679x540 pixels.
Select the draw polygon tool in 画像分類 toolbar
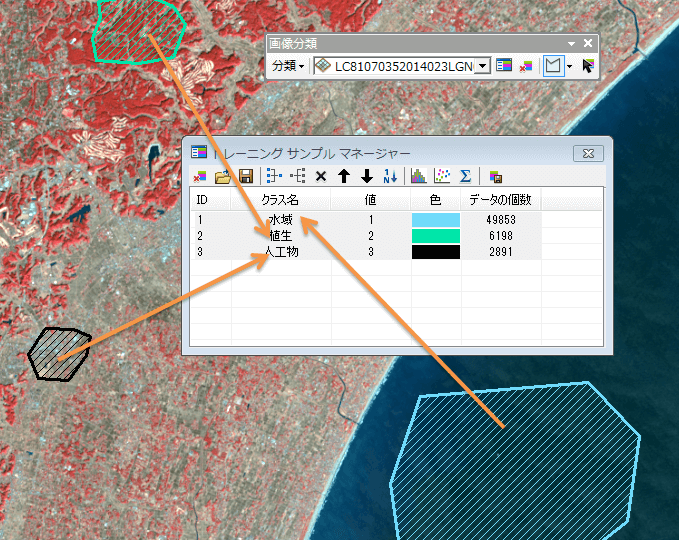coord(552,66)
